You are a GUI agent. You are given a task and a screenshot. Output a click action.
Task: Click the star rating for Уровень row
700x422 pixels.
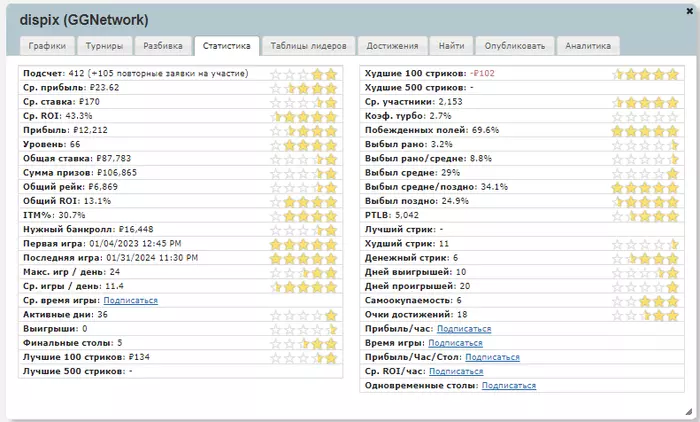303,145
